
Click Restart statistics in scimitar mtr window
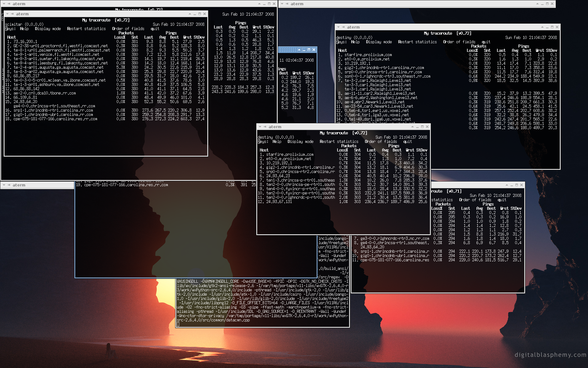(86, 29)
